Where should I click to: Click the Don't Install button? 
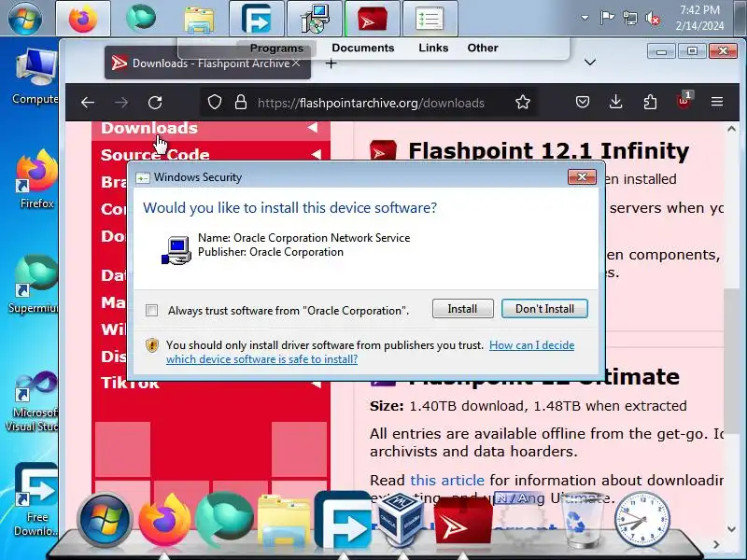(x=544, y=309)
